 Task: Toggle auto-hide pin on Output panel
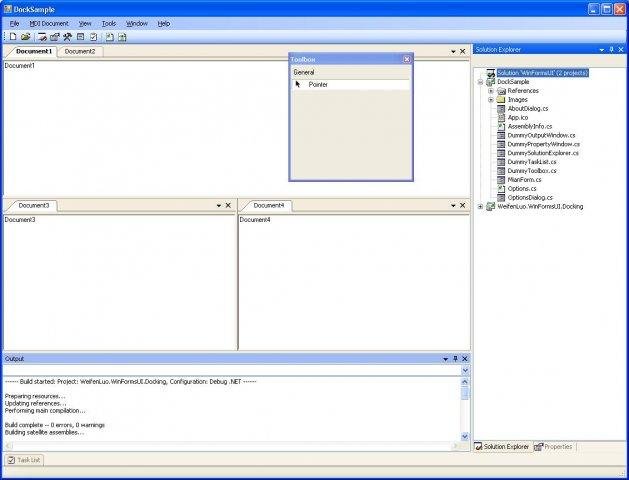[455, 358]
